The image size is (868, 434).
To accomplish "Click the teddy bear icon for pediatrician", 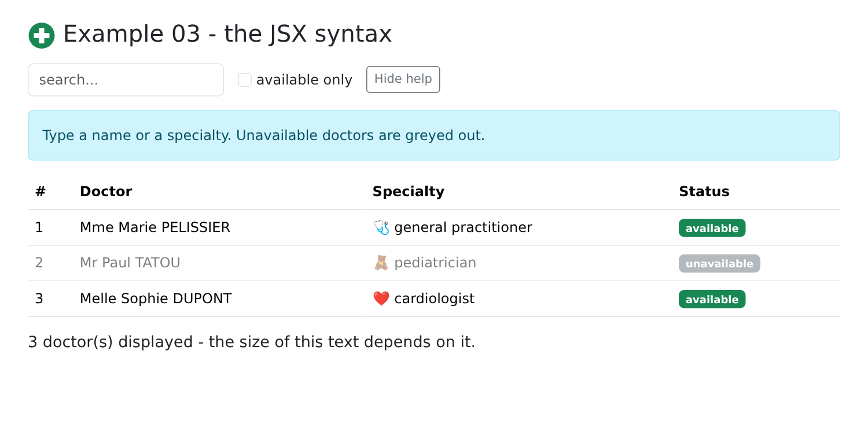I will pos(381,263).
